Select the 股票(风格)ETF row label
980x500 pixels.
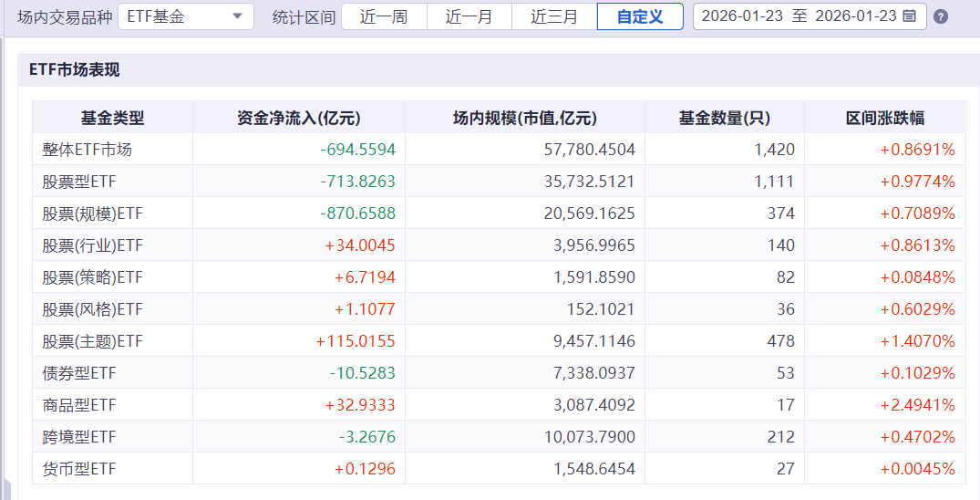(x=92, y=309)
